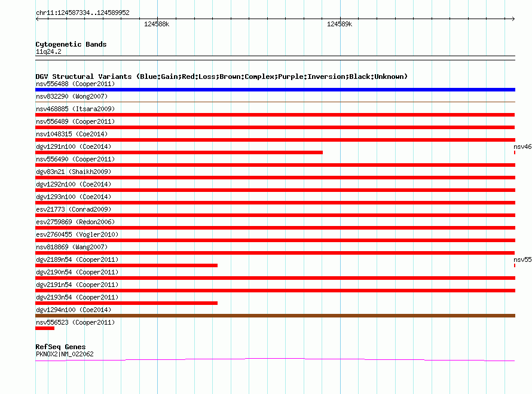
Task: Click the blue gain bar for nsv556488
Action: (x=275, y=90)
